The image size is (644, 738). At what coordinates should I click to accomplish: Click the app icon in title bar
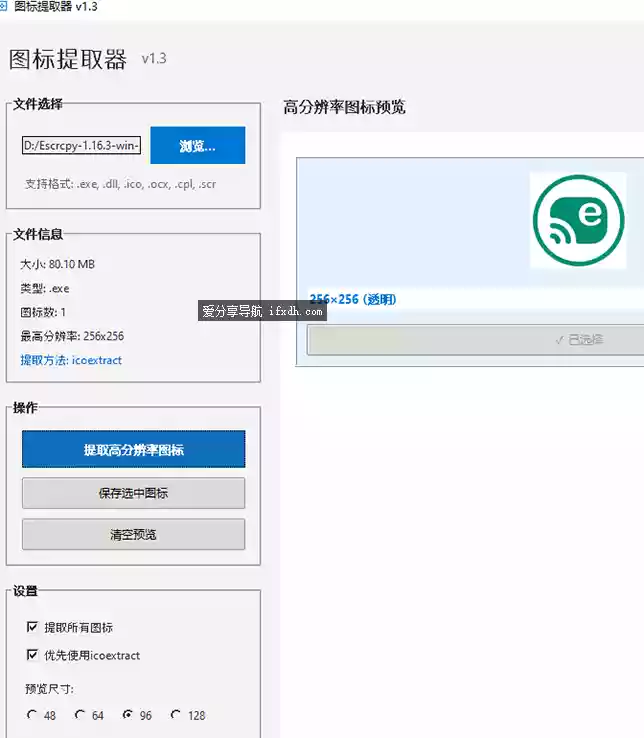[x=3, y=6]
